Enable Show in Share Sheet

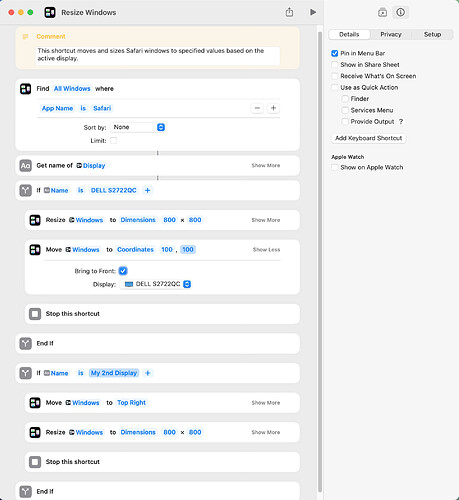pyautogui.click(x=335, y=65)
